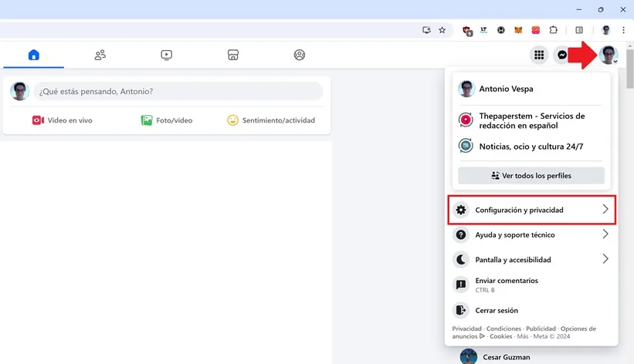The height and width of the screenshot is (364, 634).
Task: Switch to Thepaperstem page profile
Action: (x=531, y=120)
